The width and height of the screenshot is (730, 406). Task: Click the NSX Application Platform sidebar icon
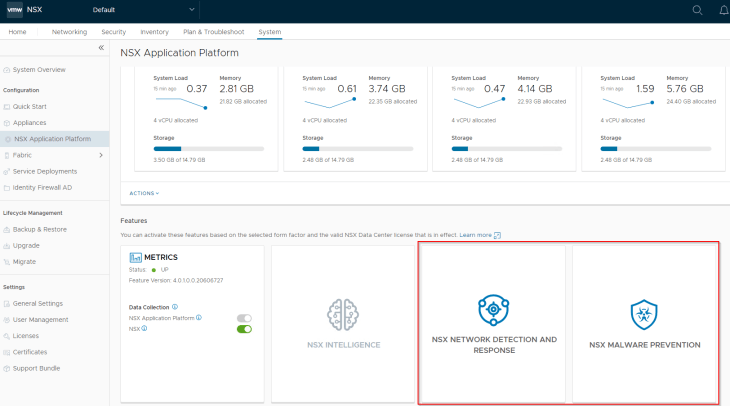[8, 139]
